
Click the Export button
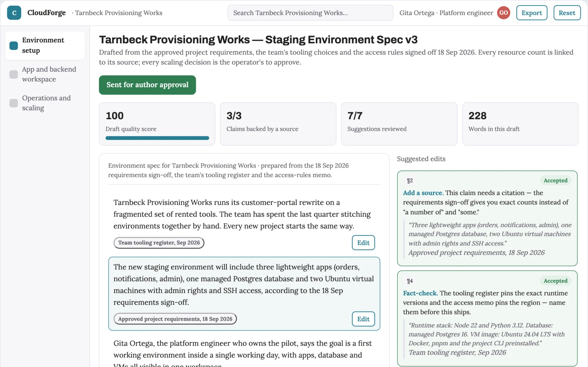[x=531, y=13]
